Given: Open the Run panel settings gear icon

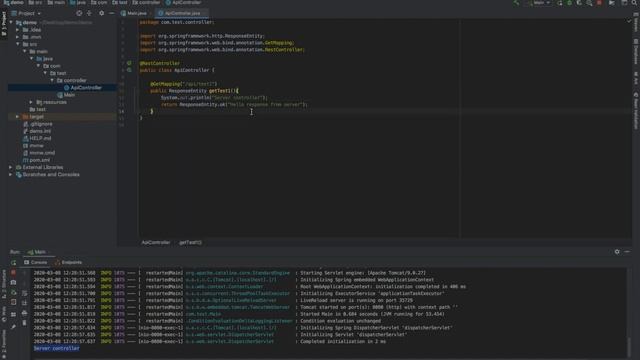Looking at the screenshot, I should [x=617, y=252].
